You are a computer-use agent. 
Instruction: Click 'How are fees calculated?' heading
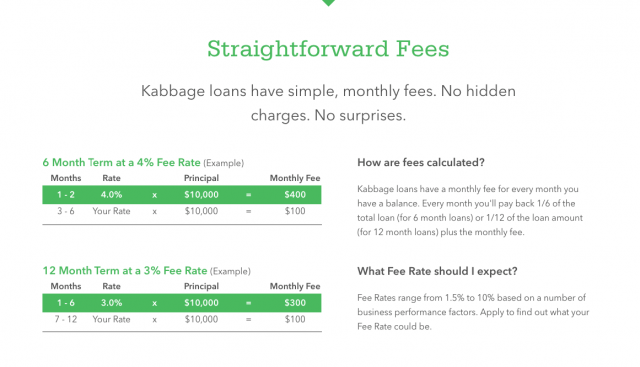tap(421, 162)
